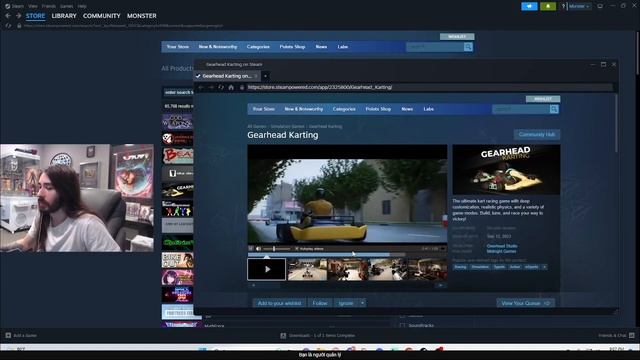The image size is (640, 360).
Task: Go back in the main Steam window
Action: [x=8, y=16]
